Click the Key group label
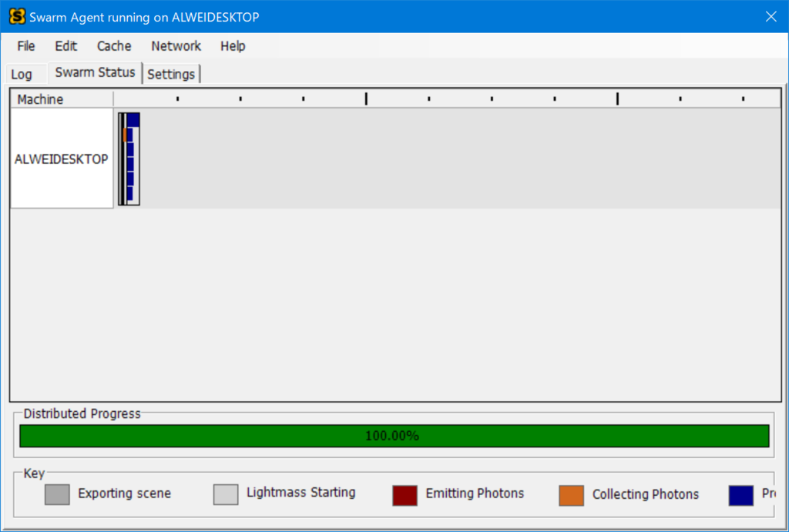 [x=34, y=473]
